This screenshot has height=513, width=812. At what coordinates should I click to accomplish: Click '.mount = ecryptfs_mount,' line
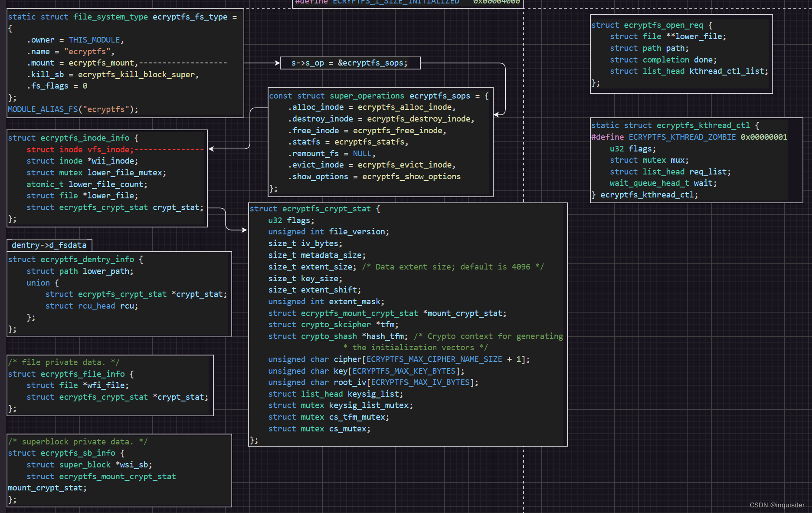pyautogui.click(x=82, y=63)
